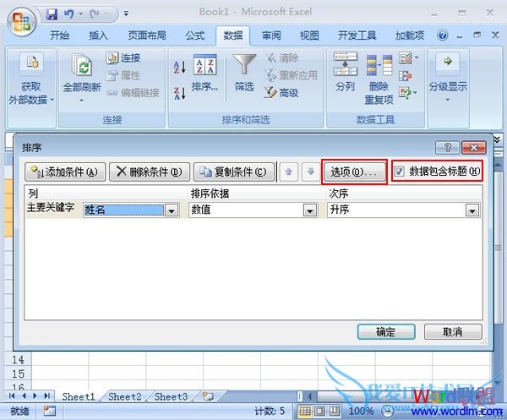Screen dimensions: 507x420
Task: Open the 加载项 tab
Action: point(410,35)
